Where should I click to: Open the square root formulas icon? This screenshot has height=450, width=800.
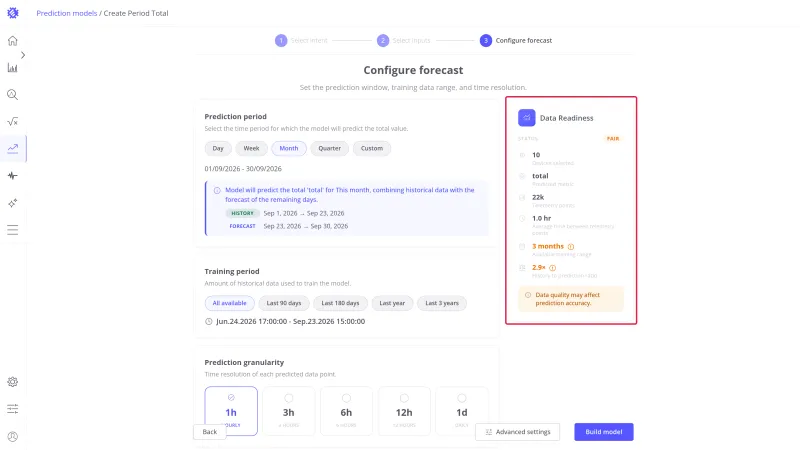point(13,121)
